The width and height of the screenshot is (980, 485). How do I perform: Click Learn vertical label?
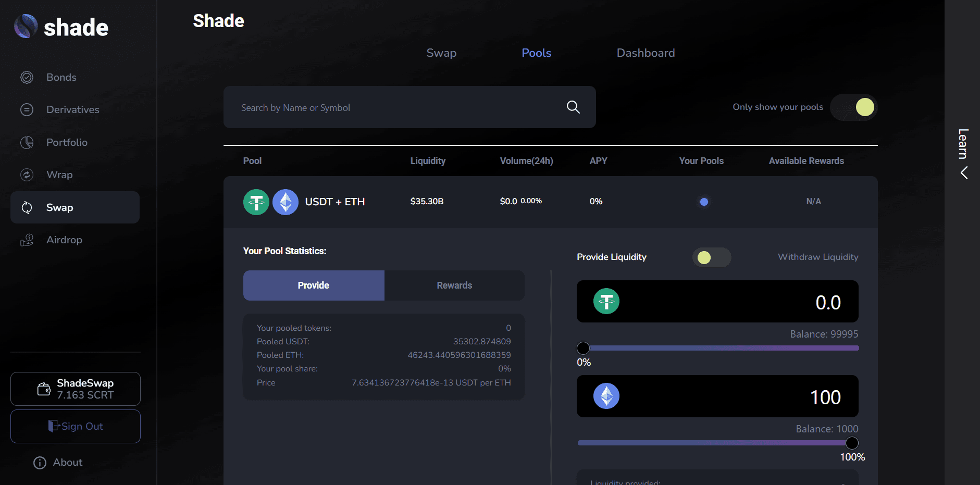[963, 144]
